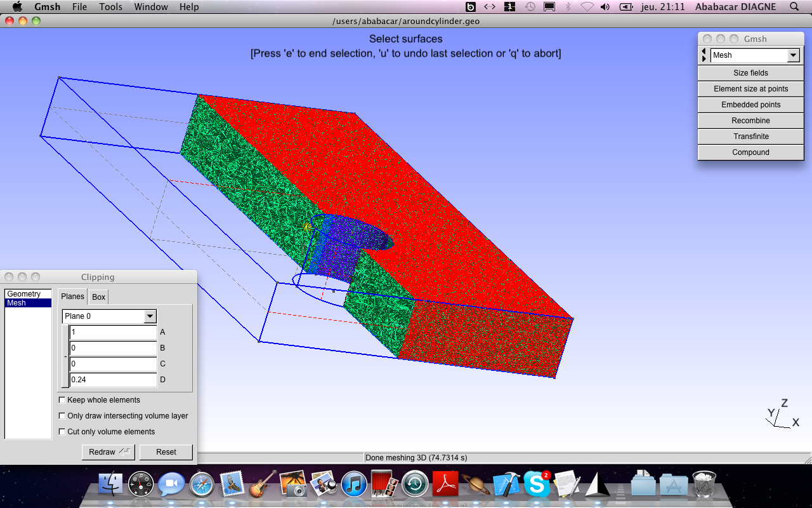Click the X Y Z axes indicator
This screenshot has height=508, width=812.
783,414
